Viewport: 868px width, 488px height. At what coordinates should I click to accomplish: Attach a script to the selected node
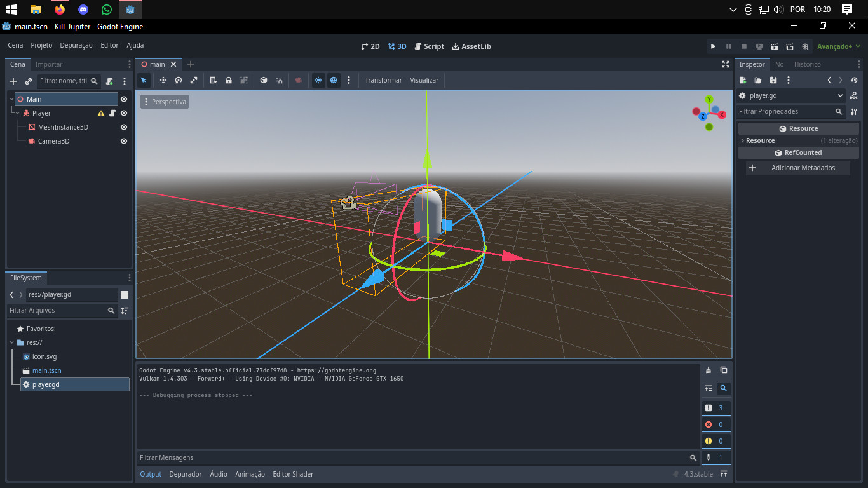pos(110,81)
